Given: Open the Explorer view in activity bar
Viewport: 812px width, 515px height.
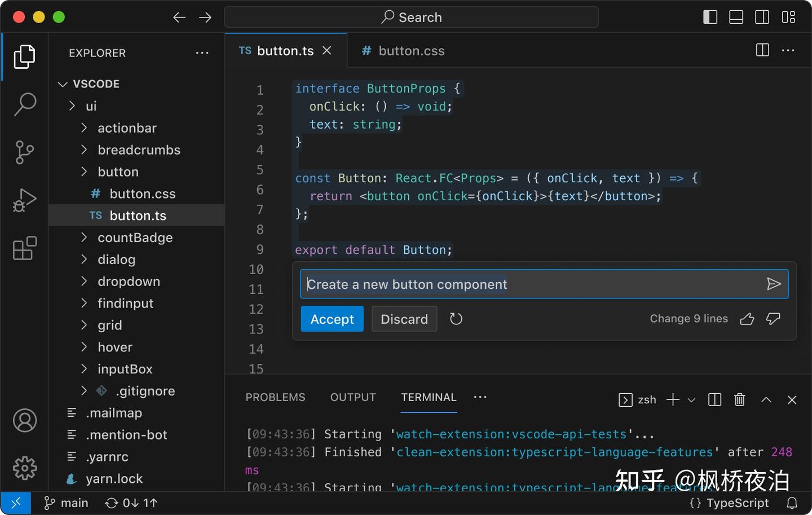Looking at the screenshot, I should [24, 56].
